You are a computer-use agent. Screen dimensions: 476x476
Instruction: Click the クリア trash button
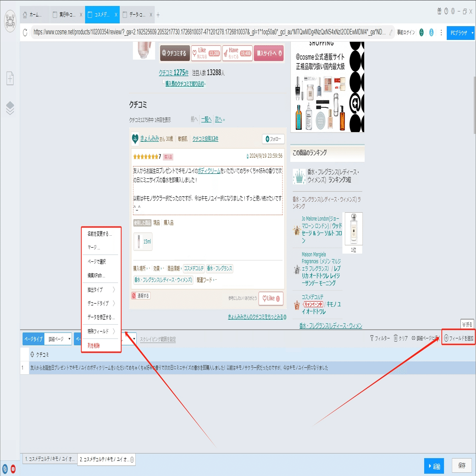tap(401, 338)
